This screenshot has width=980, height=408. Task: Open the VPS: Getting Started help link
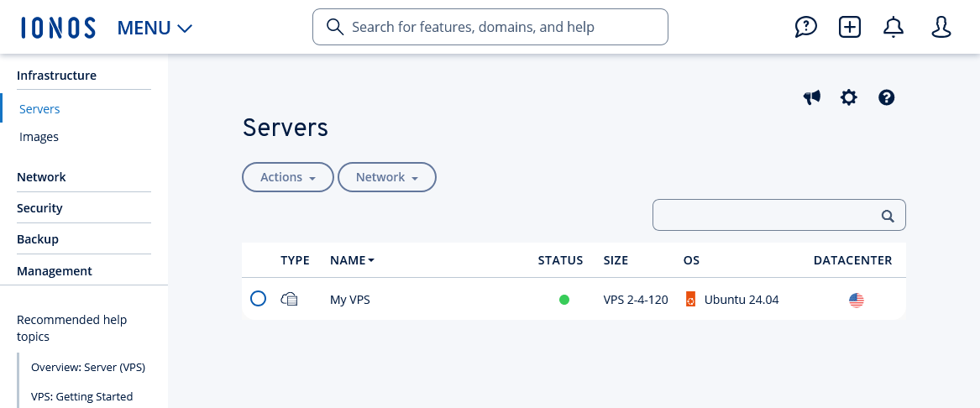(81, 397)
